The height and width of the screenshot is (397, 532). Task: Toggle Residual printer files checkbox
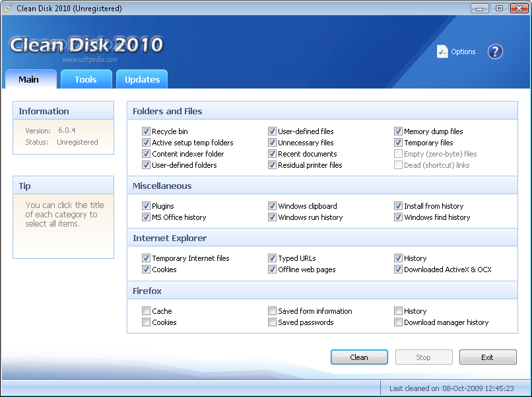tap(272, 164)
